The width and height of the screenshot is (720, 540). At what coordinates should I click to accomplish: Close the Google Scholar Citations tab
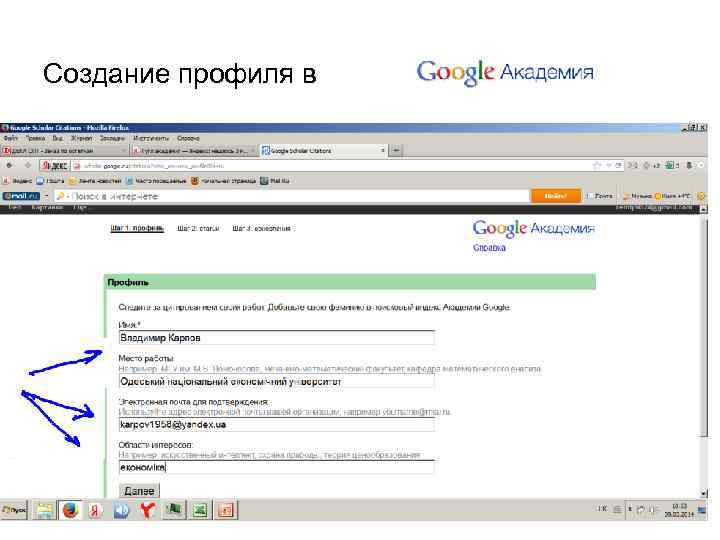pyautogui.click(x=382, y=151)
